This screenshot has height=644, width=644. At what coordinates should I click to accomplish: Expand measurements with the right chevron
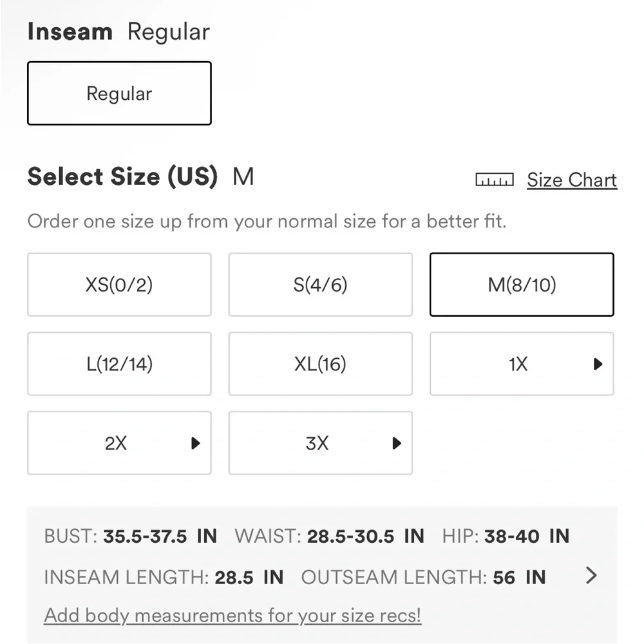[591, 576]
